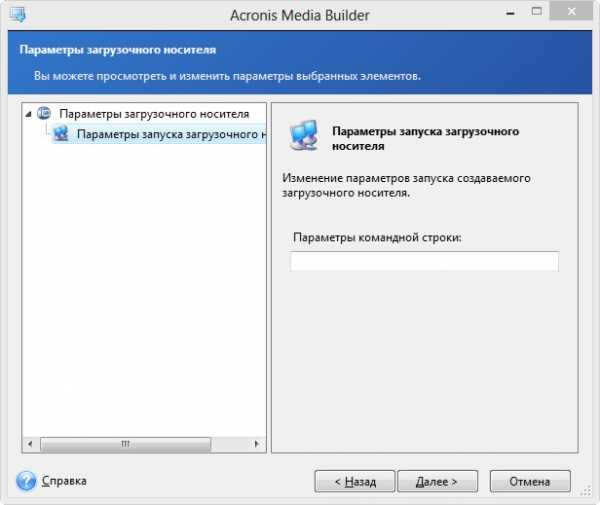Viewport: 600px width, 505px height.
Task: Select Параметры запуска загрузочного tree item
Action: point(171,133)
